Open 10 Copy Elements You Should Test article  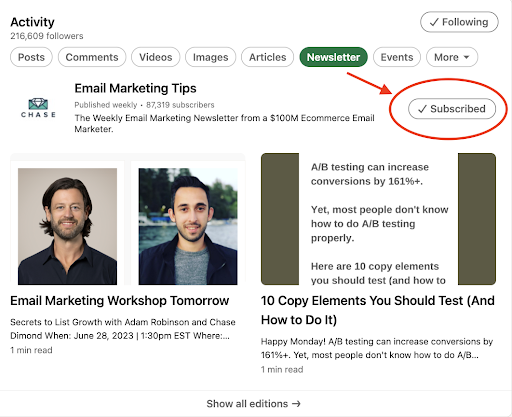[x=378, y=310]
